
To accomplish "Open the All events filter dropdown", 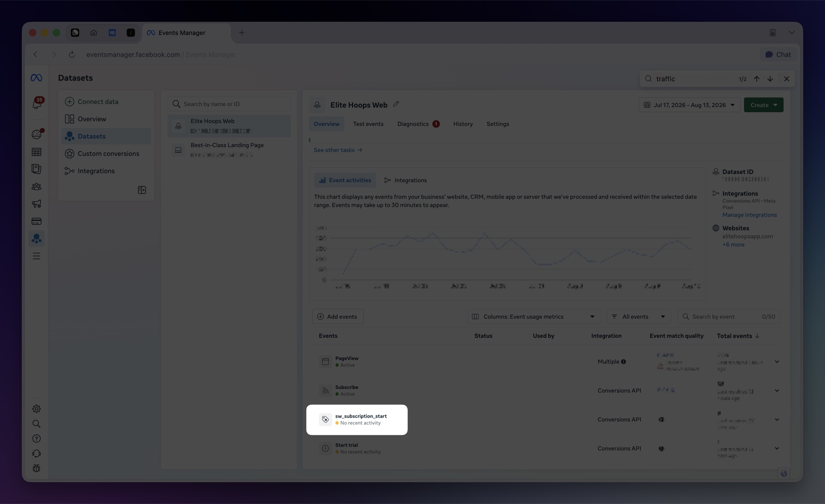I will click(639, 317).
